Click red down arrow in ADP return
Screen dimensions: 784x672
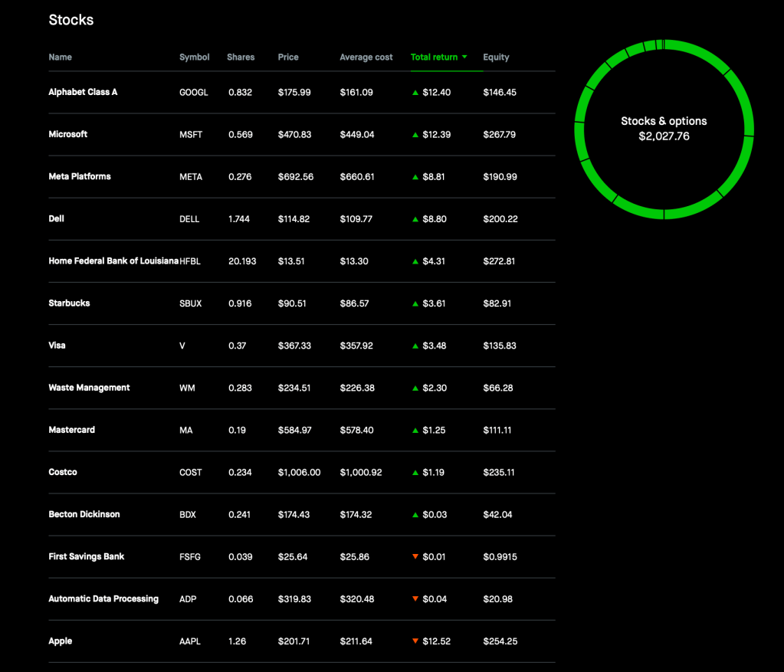click(415, 599)
